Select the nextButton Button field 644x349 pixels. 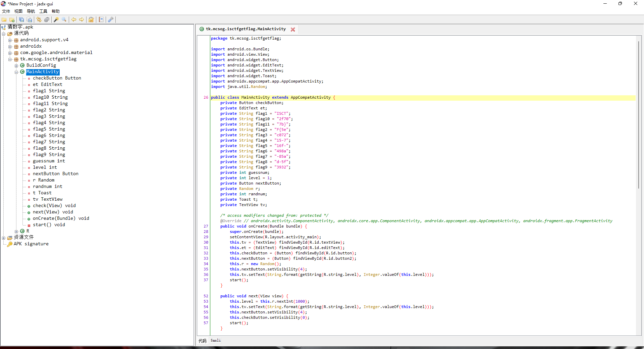tap(56, 174)
